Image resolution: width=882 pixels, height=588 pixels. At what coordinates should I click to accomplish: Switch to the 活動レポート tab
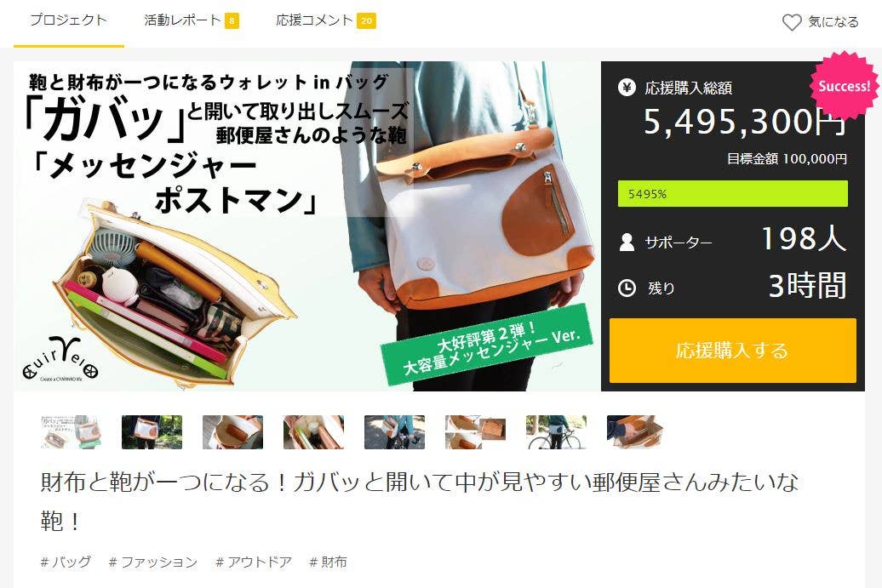click(x=182, y=20)
